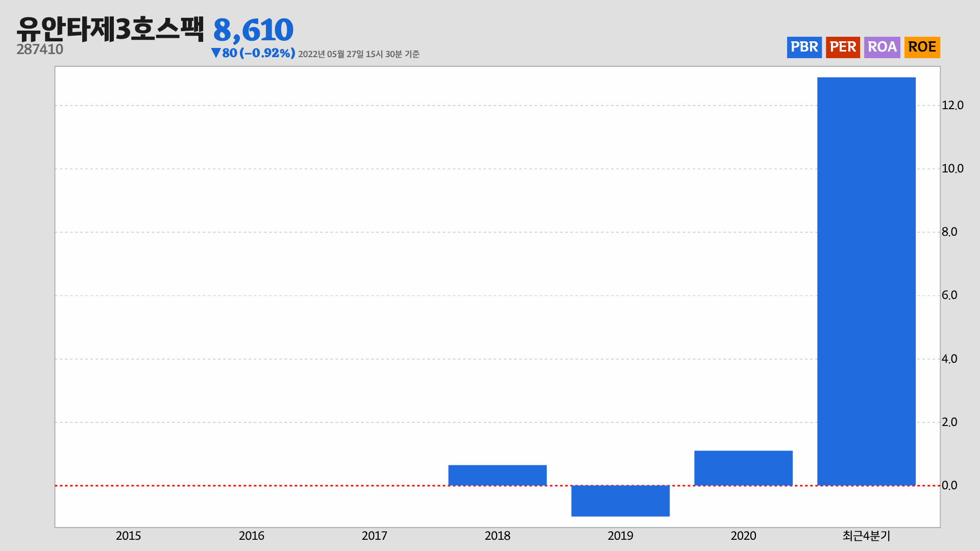Screen dimensions: 980x551
Task: Click the 8.0 y-axis value
Action: [949, 232]
